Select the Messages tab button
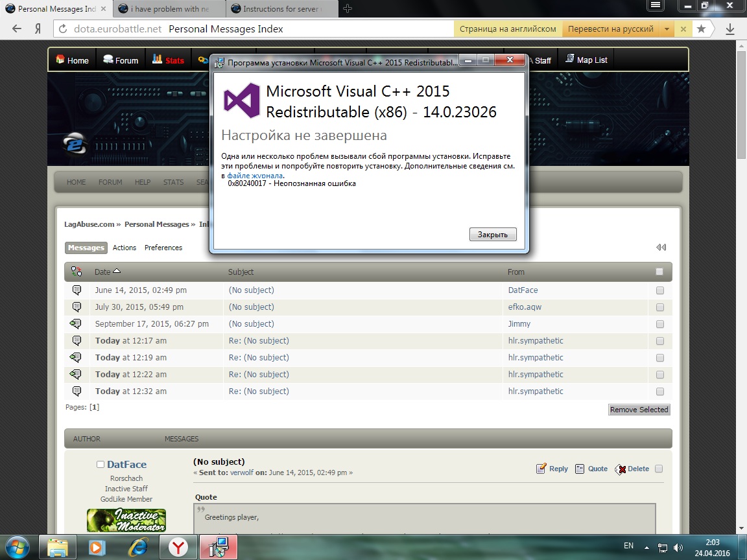Viewport: 747px width, 560px height. tap(86, 248)
